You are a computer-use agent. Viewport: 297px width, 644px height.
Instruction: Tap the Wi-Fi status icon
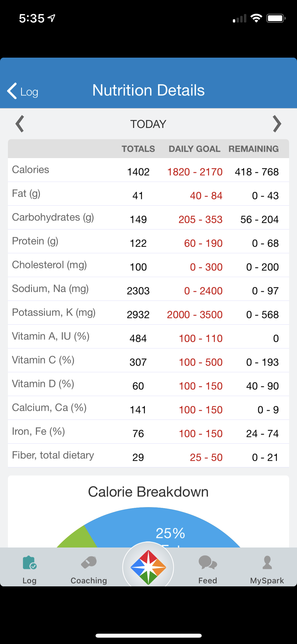pos(256,18)
